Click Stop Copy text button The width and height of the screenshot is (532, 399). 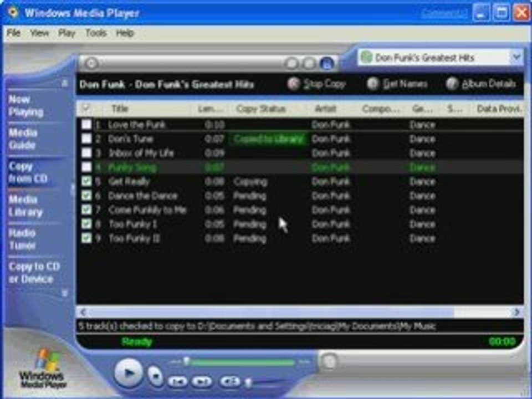click(324, 84)
